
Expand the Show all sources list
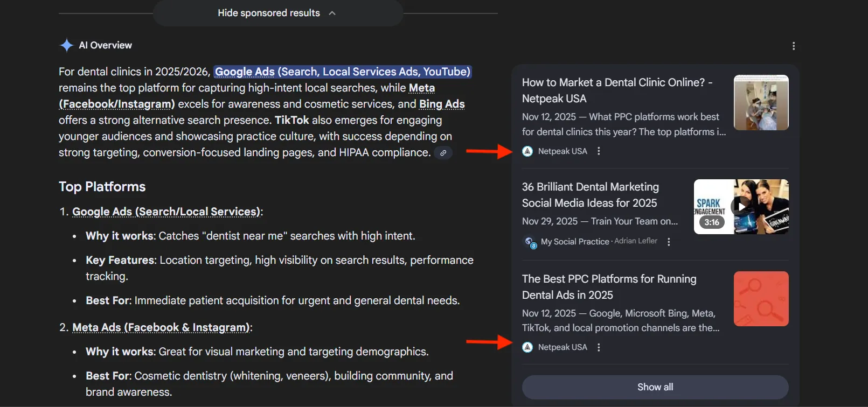(x=655, y=387)
